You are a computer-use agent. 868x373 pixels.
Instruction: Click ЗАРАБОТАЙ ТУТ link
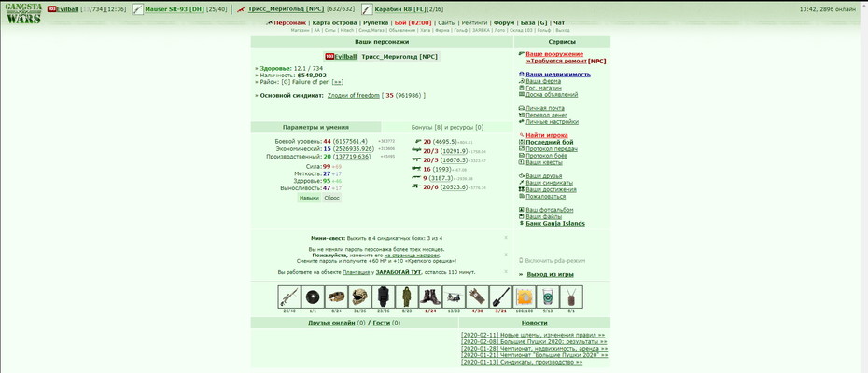coord(399,272)
